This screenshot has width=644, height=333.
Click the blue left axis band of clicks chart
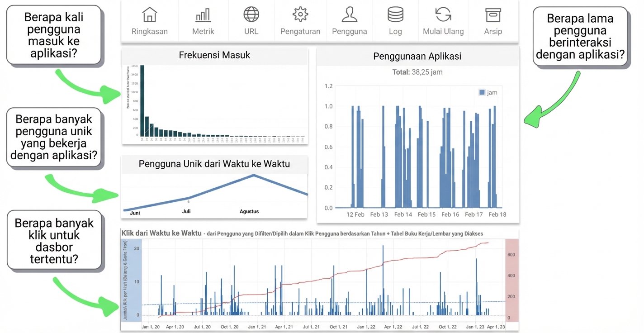click(x=132, y=281)
